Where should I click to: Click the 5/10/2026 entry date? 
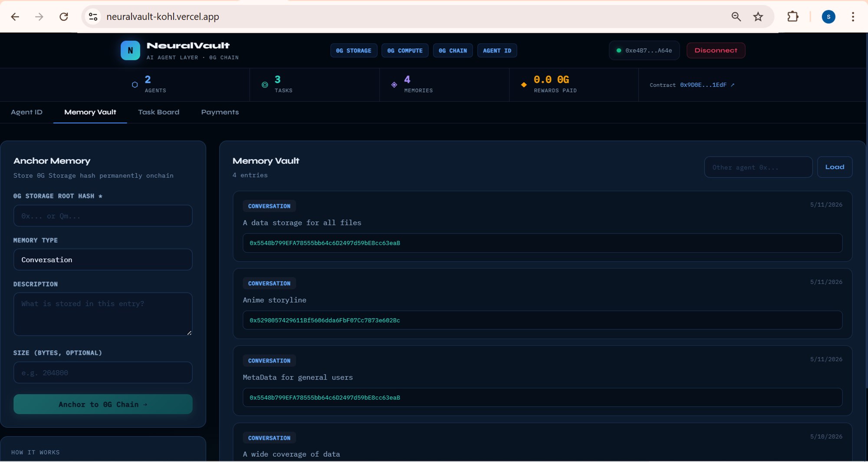(x=826, y=436)
